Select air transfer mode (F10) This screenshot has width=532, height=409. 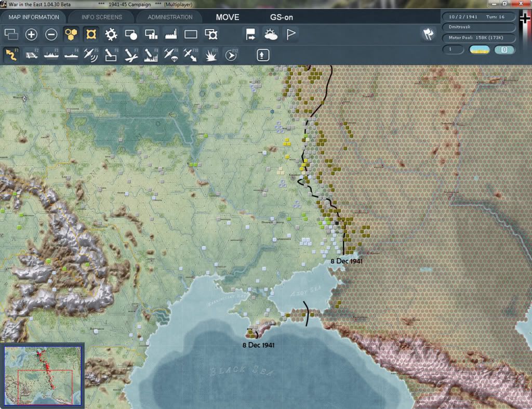tap(191, 55)
